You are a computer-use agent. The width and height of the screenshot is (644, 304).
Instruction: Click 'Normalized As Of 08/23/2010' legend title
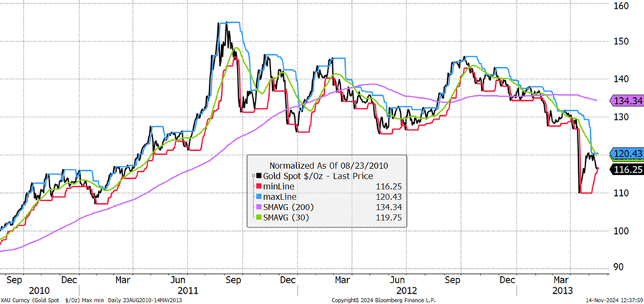pos(329,165)
